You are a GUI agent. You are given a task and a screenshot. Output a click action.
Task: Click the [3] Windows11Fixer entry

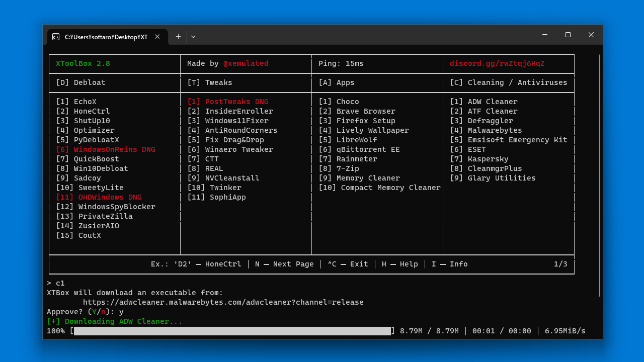[228, 121]
